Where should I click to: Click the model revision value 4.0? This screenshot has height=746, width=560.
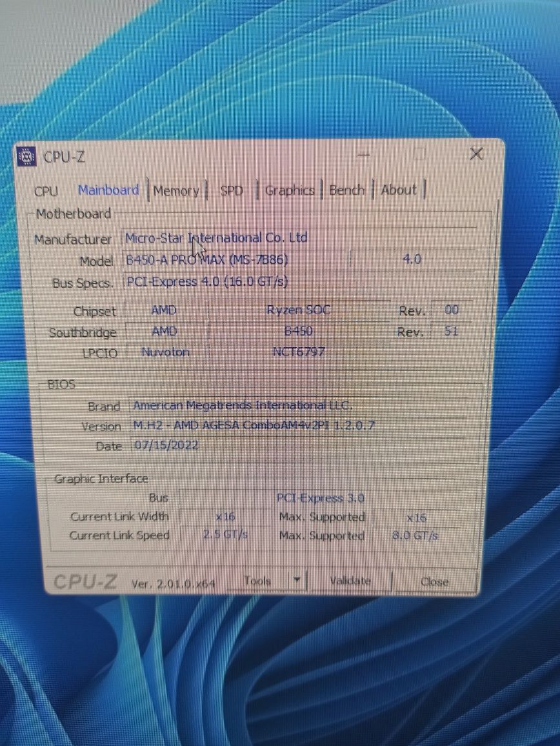click(412, 259)
